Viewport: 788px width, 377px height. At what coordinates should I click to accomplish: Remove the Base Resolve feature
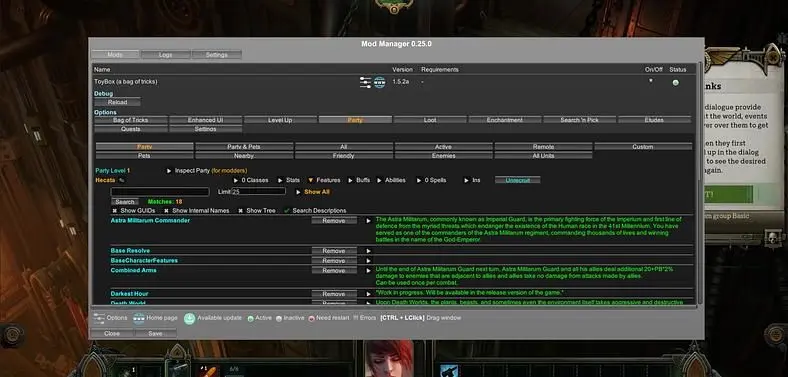pyautogui.click(x=334, y=251)
